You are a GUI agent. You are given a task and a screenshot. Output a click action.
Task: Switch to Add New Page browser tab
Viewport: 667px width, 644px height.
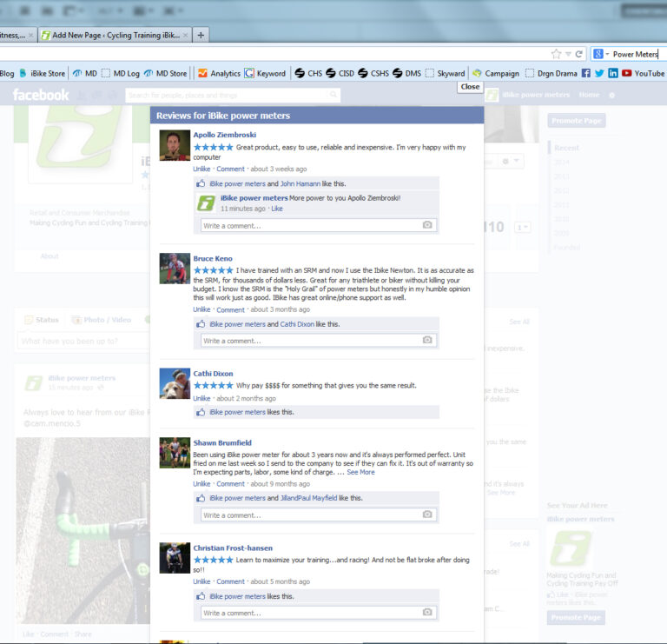116,36
